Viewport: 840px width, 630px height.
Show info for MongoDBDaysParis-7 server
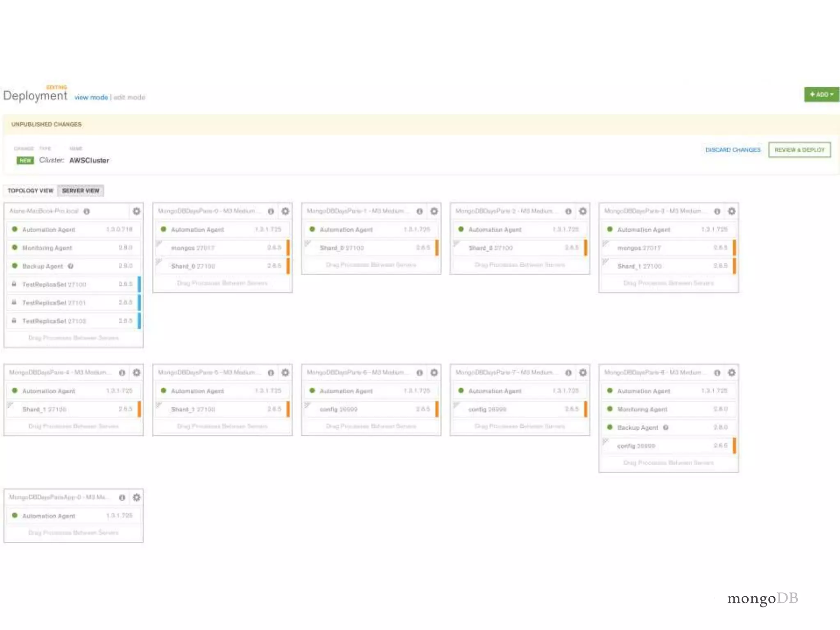point(568,373)
